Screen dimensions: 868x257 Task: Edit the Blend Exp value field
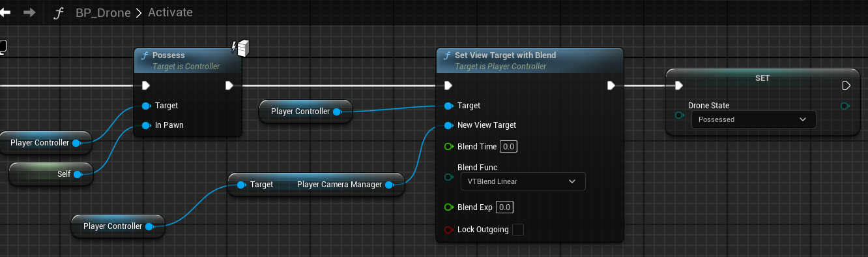[x=504, y=207]
